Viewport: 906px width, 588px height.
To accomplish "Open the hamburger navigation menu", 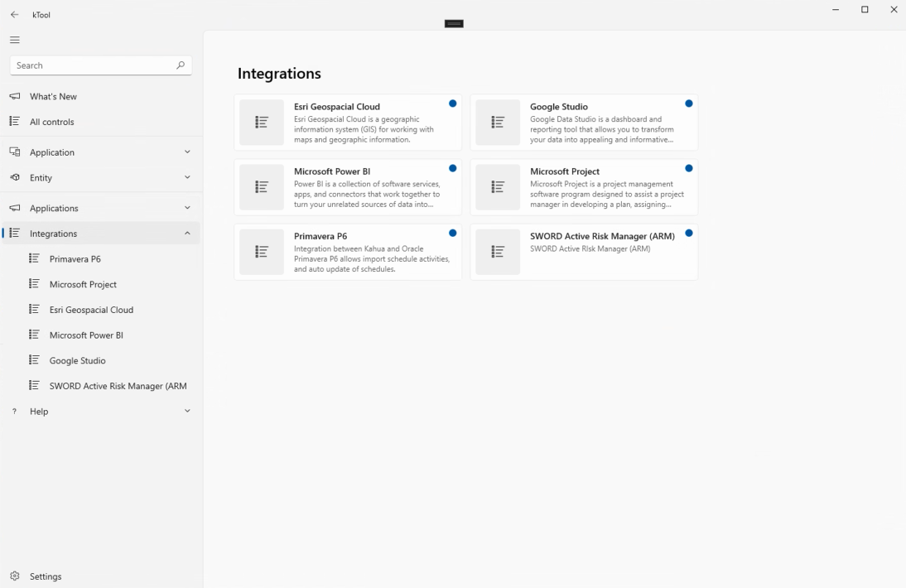I will (x=14, y=40).
